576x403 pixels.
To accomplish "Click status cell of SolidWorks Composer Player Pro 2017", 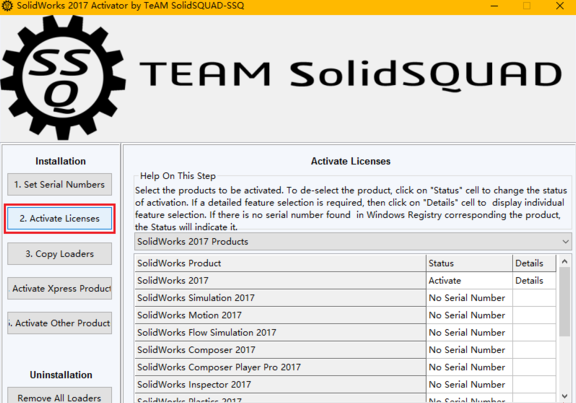I will [x=469, y=367].
